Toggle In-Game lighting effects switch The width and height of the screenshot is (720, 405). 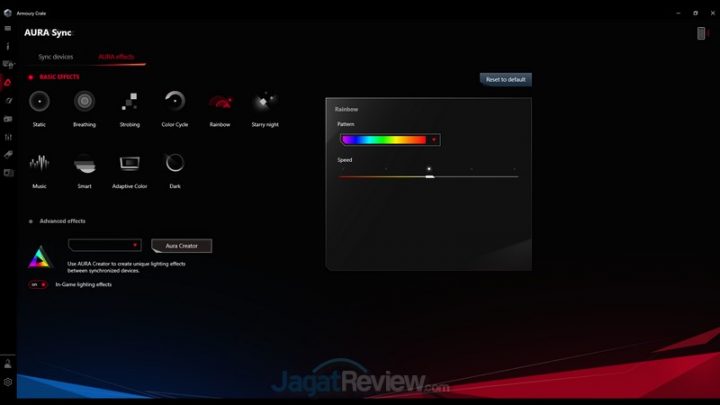(38, 284)
